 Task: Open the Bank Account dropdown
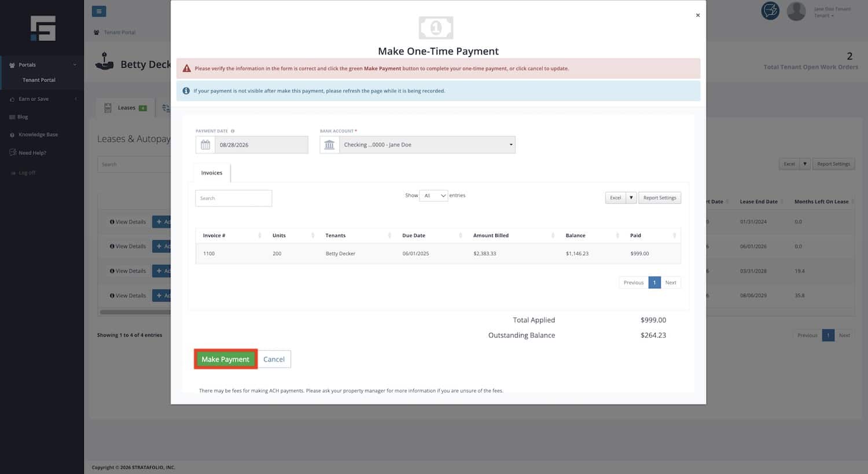pyautogui.click(x=427, y=145)
